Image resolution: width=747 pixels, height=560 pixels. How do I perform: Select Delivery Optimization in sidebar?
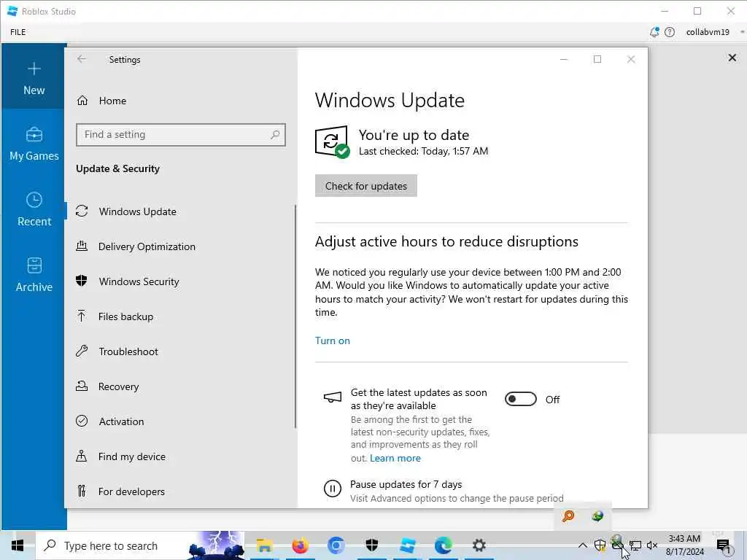[x=181, y=246]
